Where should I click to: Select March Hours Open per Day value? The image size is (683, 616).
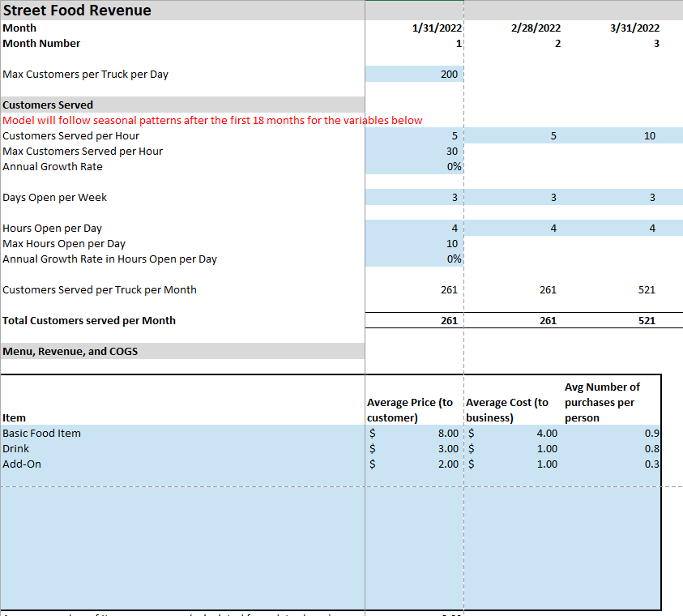(x=651, y=229)
